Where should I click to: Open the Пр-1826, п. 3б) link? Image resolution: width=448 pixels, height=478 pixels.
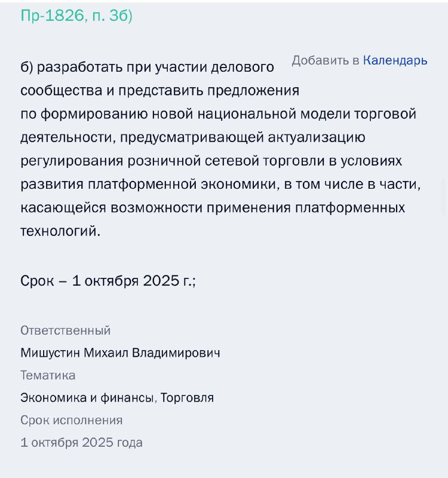76,16
